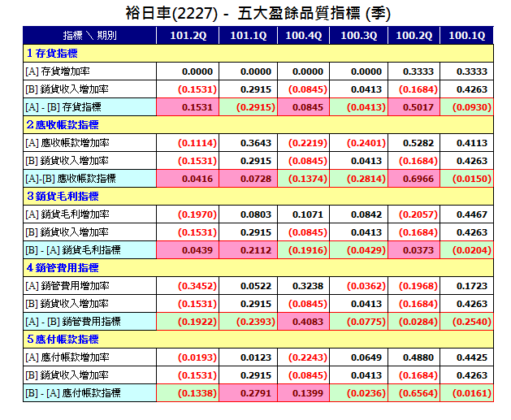Select the 100.1Q column header
Viewport: 511px width, 420px height.
(x=467, y=35)
